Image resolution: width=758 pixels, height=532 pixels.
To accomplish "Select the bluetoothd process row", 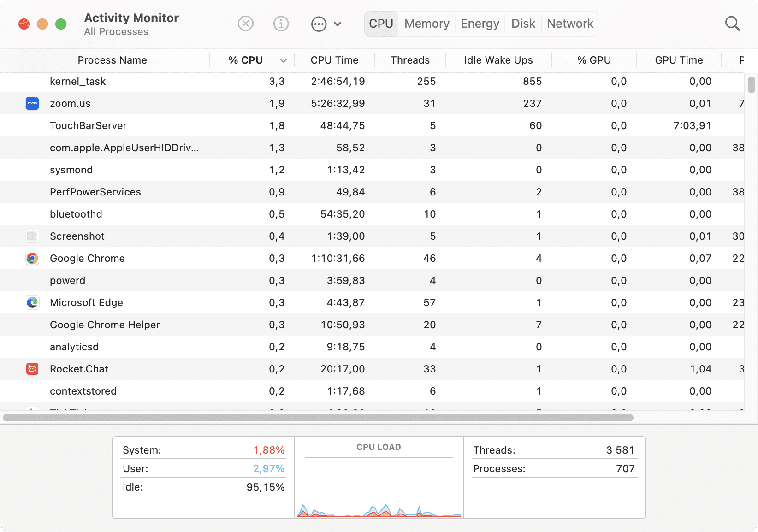I will [184, 214].
